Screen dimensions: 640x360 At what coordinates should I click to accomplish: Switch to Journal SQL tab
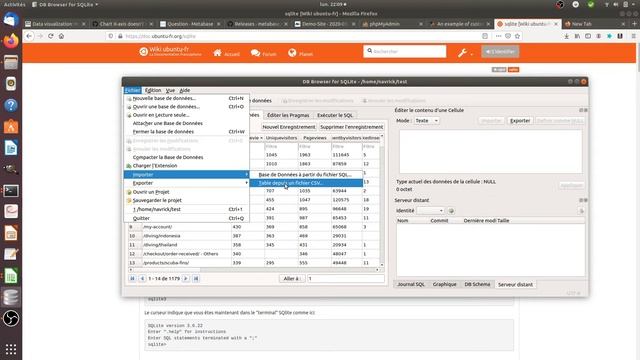click(x=411, y=284)
